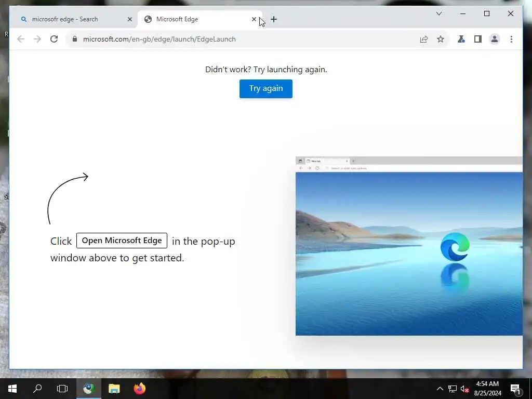Bookmark this tab with the star icon
Viewport: 532px width, 399px height.
[441, 39]
